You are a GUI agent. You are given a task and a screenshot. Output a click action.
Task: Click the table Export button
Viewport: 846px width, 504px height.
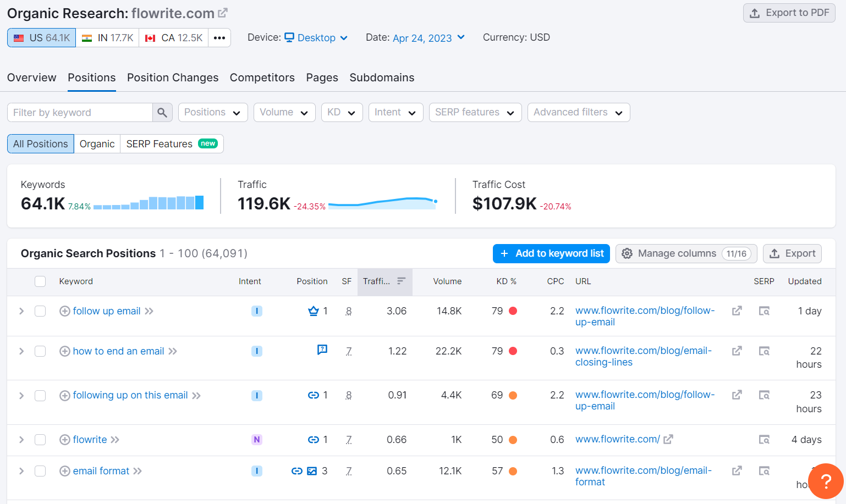tap(793, 253)
